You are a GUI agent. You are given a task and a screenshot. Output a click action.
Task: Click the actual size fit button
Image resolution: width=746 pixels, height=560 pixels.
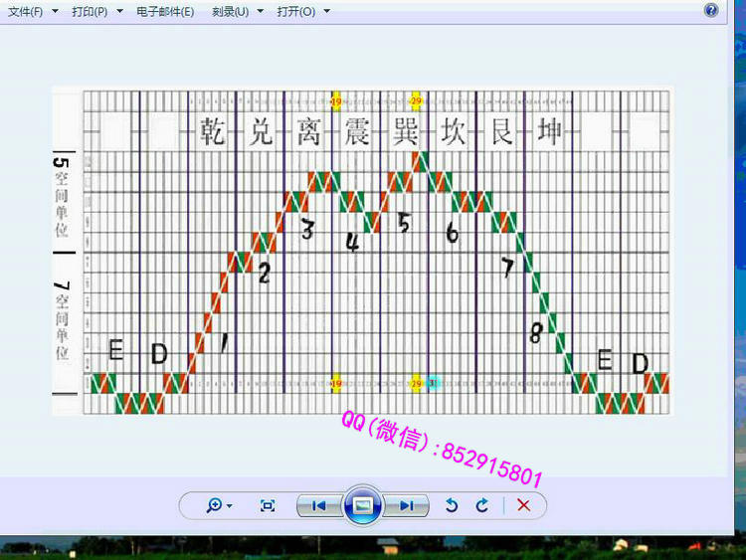click(268, 505)
